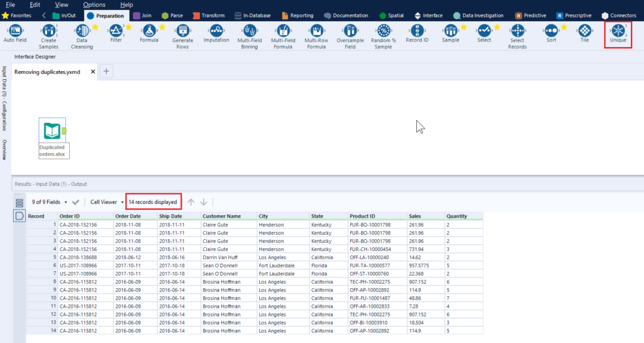Screen dimensions: 644x343
Task: Select the Duplicated orders.xlsx input node
Action: click(51, 131)
